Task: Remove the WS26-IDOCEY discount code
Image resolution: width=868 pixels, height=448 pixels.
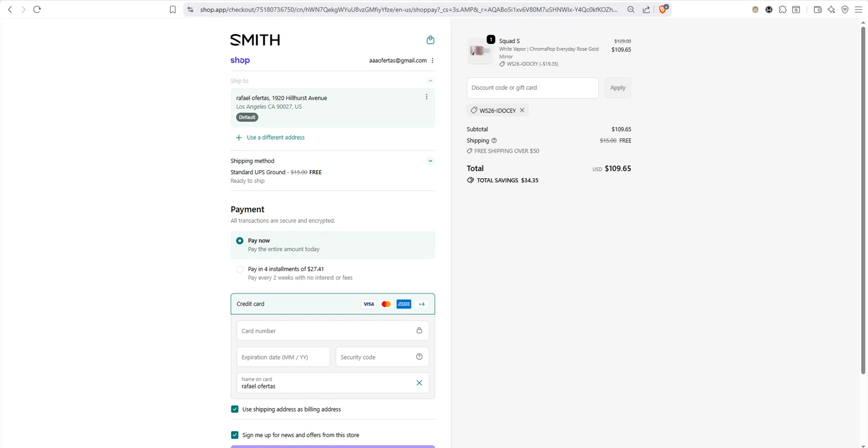Action: click(522, 110)
